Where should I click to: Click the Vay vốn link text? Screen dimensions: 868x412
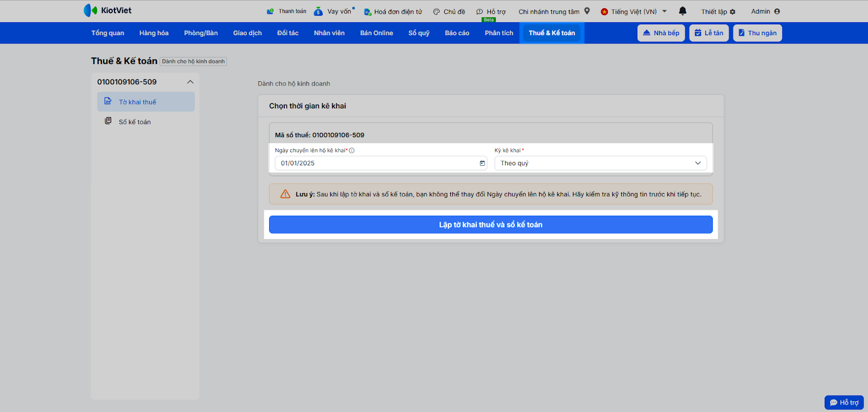tap(340, 11)
